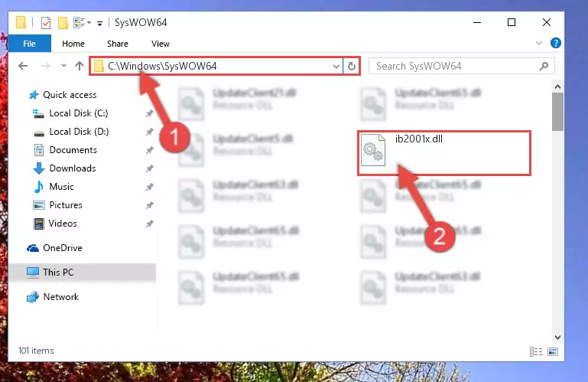Open the address bar history dropdown
The height and width of the screenshot is (382, 588).
336,67
